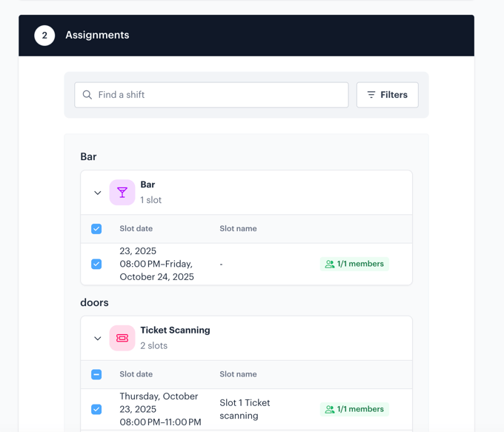Screen dimensions: 504x432
Task: Click the search magnifier icon
Action: pyautogui.click(x=87, y=95)
